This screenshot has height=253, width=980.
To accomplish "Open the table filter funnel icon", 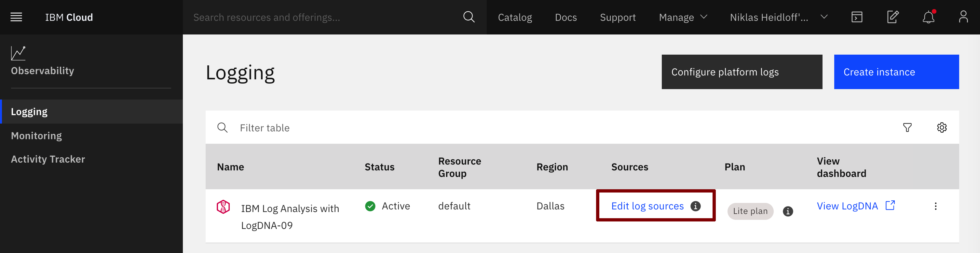I will tap(907, 127).
